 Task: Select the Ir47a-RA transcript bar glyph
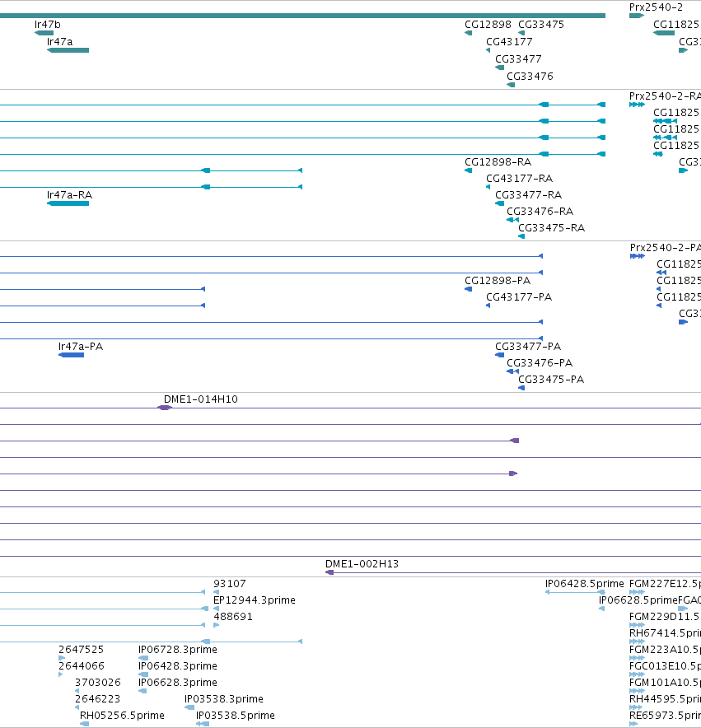click(x=68, y=203)
